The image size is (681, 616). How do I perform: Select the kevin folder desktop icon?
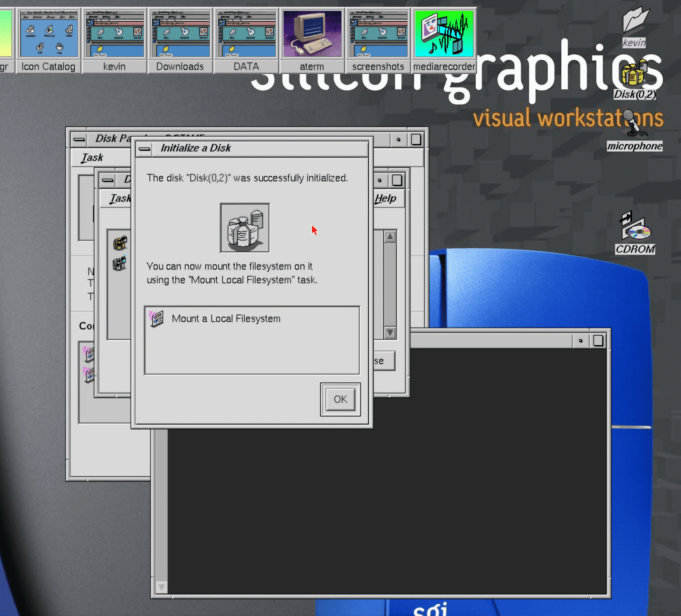(634, 27)
